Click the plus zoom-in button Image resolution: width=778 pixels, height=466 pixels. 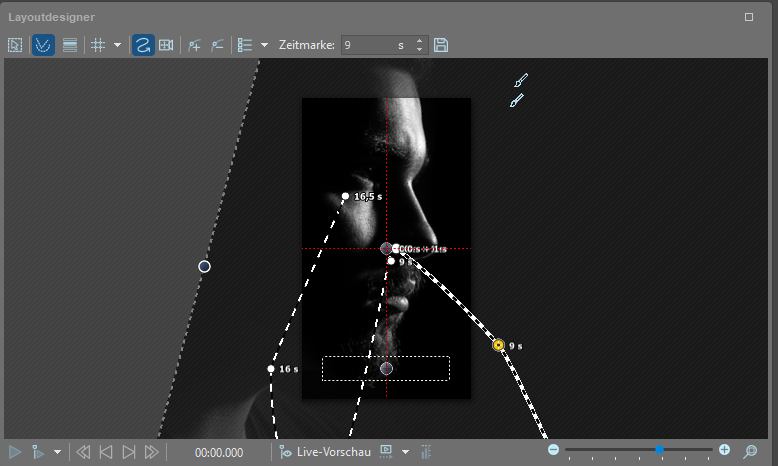point(724,451)
